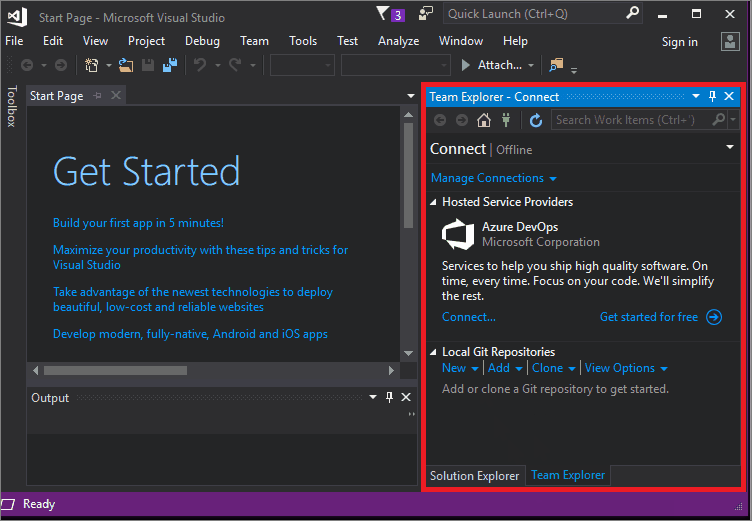Open the Test menu

pos(347,41)
